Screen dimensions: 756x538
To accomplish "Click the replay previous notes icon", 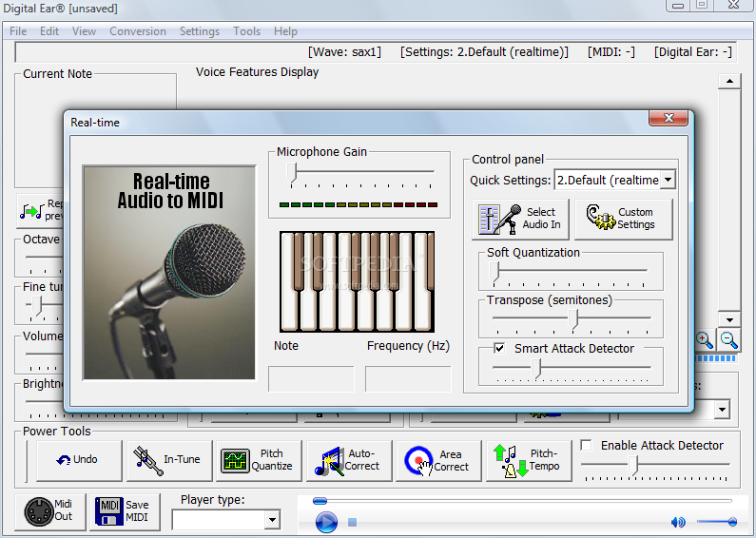I will click(x=31, y=211).
